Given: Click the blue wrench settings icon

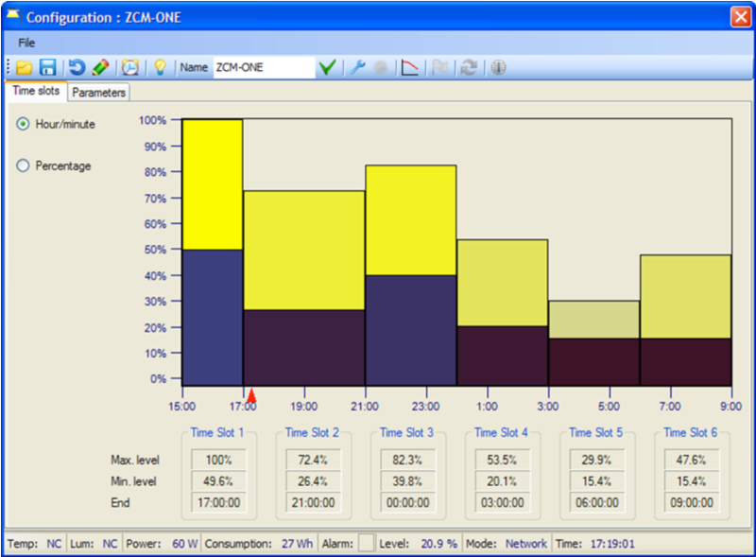Looking at the screenshot, I should tap(357, 67).
